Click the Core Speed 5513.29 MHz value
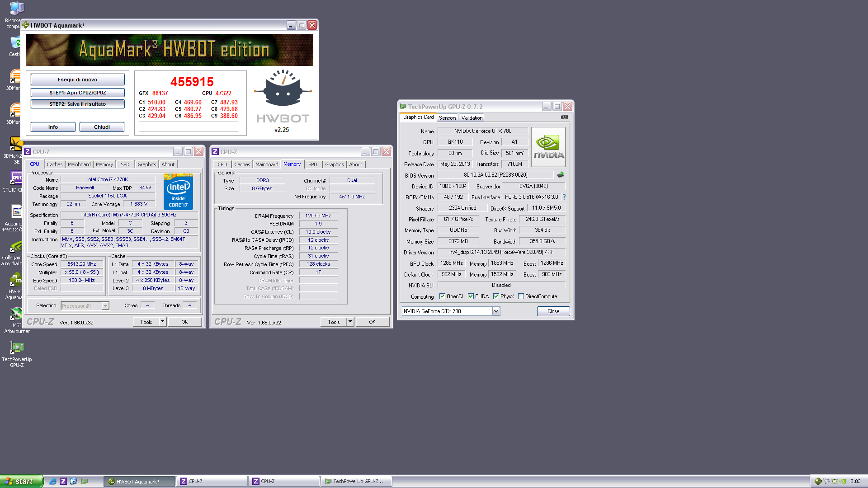Image resolution: width=868 pixels, height=488 pixels. 82,264
